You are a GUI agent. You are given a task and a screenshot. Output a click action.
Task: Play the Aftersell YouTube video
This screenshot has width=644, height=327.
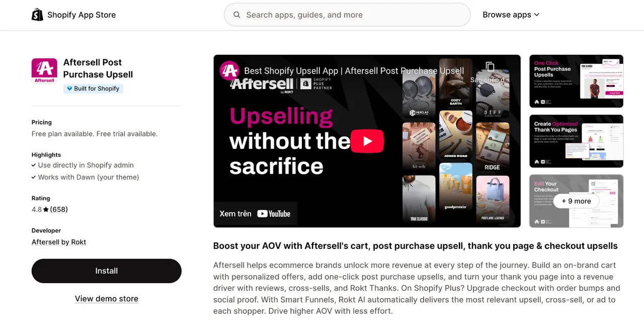tap(367, 141)
